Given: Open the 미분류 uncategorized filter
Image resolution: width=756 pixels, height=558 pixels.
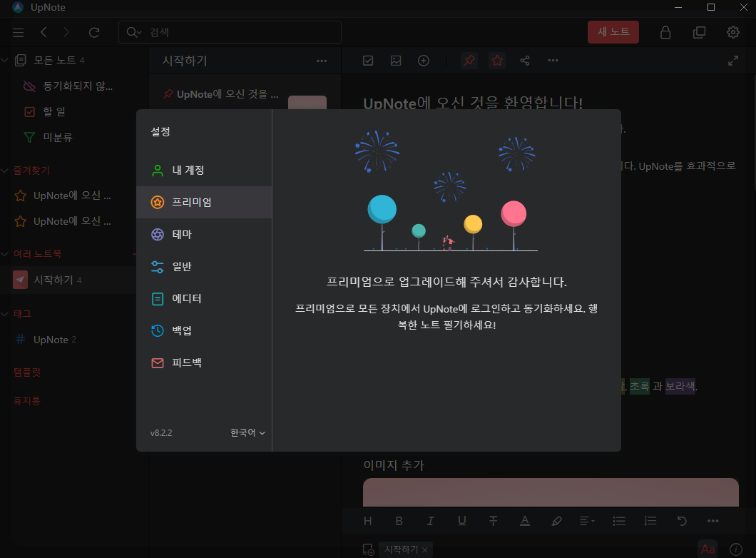Looking at the screenshot, I should coord(48,138).
